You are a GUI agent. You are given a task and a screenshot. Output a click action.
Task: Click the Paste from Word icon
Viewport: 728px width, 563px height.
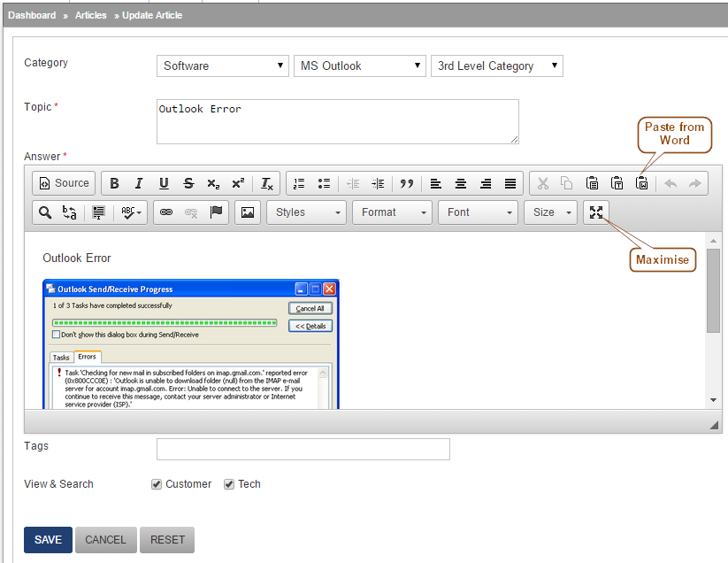click(642, 183)
